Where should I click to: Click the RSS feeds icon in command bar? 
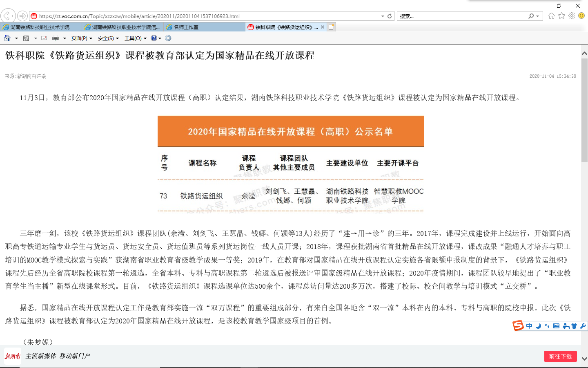[26, 38]
